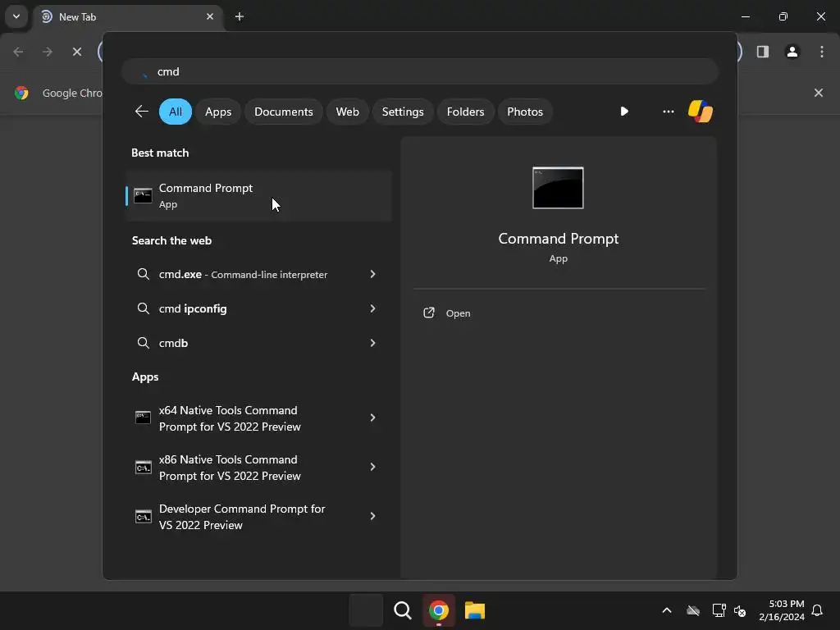Select the cmd.exe web search suggestion

click(243, 274)
